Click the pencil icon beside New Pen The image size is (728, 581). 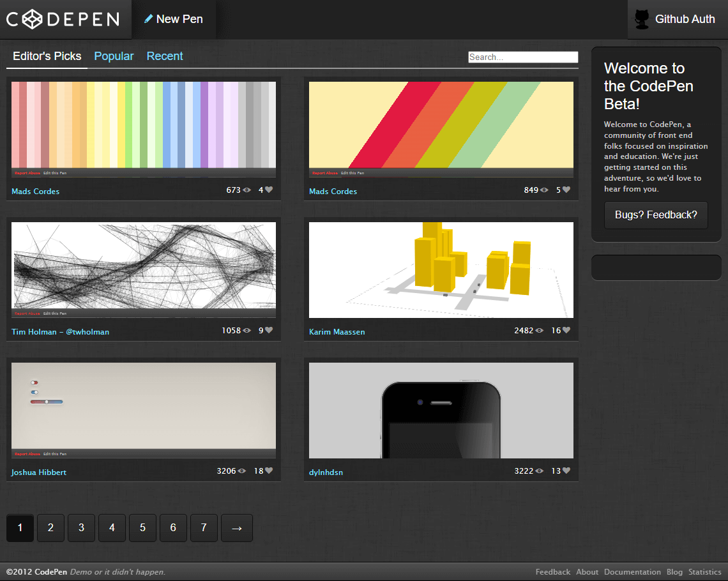(x=148, y=19)
